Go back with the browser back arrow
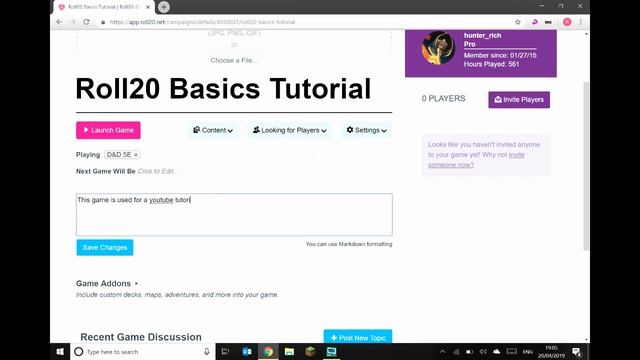640x360 pixels. (60, 22)
